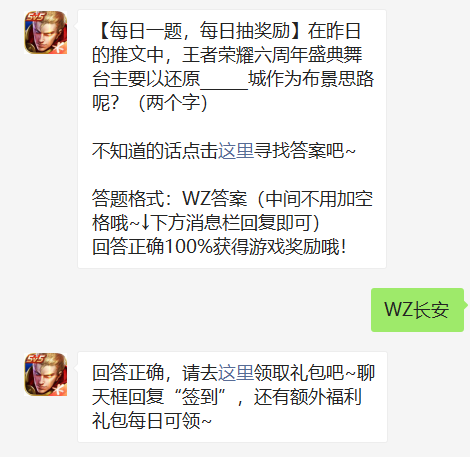
Task: Tap the red corner badge on the top avatar
Action: click(60, 47)
